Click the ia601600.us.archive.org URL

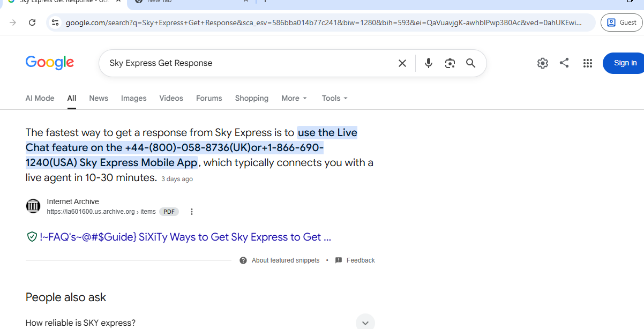[x=101, y=212]
